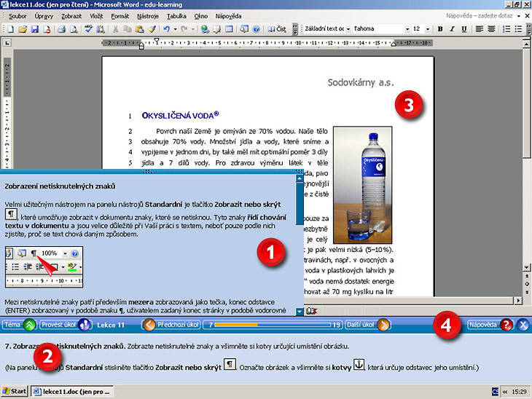The width and height of the screenshot is (532, 399).
Task: Toggle the bulleted list
Action: click(518, 29)
